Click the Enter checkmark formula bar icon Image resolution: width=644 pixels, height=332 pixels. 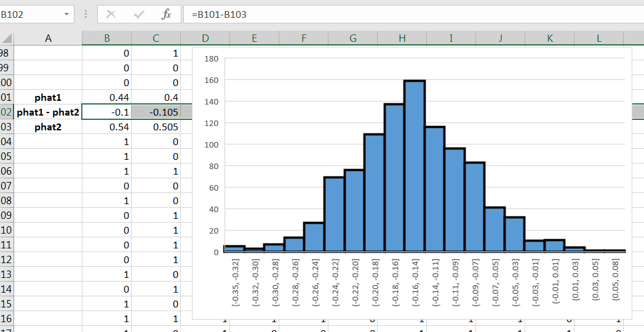[138, 14]
